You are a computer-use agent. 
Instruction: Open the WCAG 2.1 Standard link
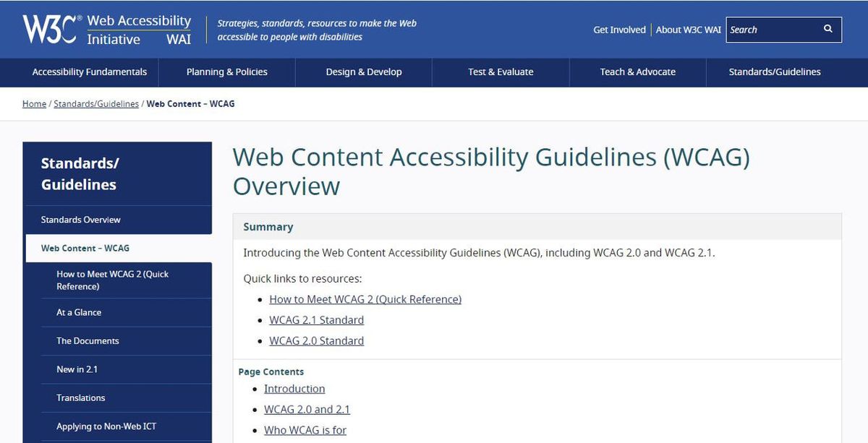tap(316, 319)
